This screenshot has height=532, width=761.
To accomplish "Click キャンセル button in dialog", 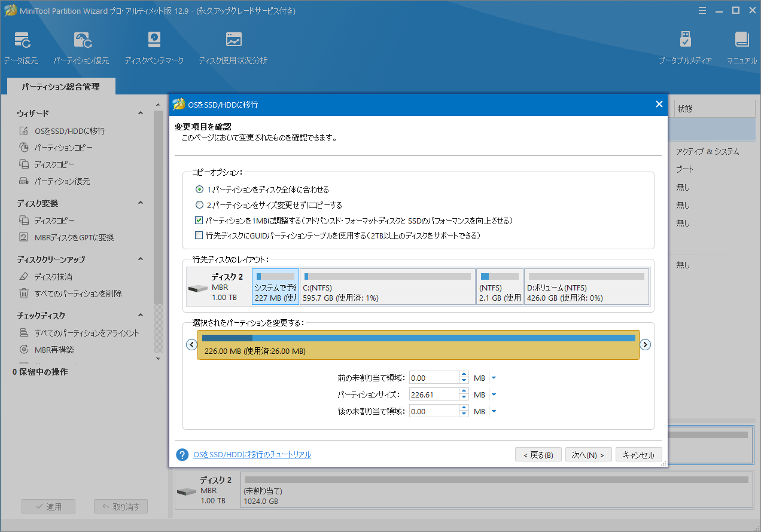I will tap(639, 455).
